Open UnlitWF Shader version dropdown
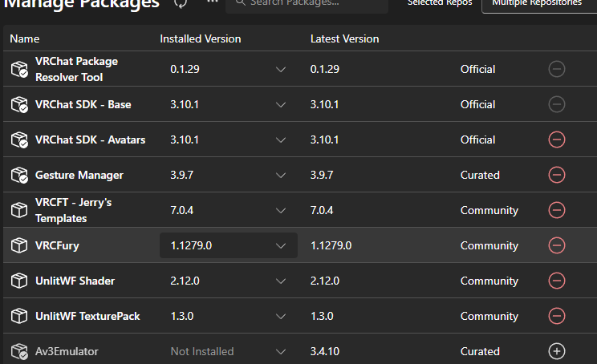The image size is (597, 364). click(x=281, y=281)
